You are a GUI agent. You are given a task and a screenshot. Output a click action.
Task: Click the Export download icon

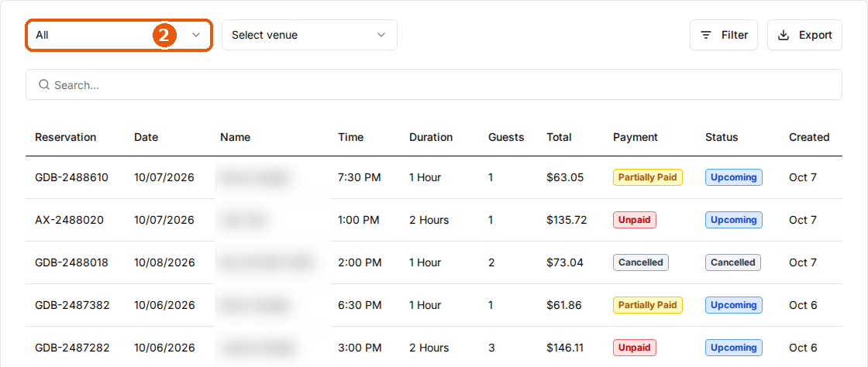tap(784, 35)
